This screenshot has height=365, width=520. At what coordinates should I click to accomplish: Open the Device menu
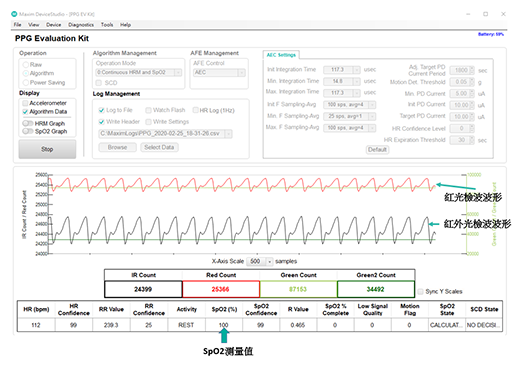click(53, 25)
